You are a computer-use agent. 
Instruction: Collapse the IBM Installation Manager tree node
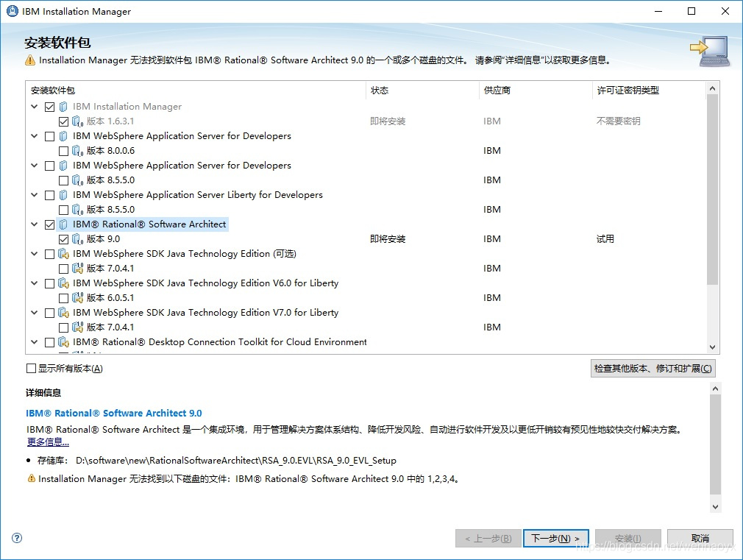tap(34, 107)
